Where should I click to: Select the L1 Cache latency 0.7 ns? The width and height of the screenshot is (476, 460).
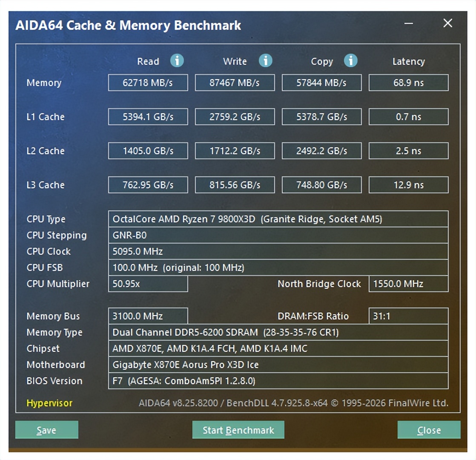coord(408,117)
